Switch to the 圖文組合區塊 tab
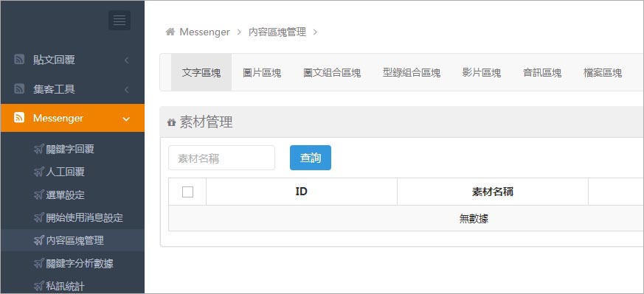Image resolution: width=644 pixels, height=294 pixels. pos(332,72)
